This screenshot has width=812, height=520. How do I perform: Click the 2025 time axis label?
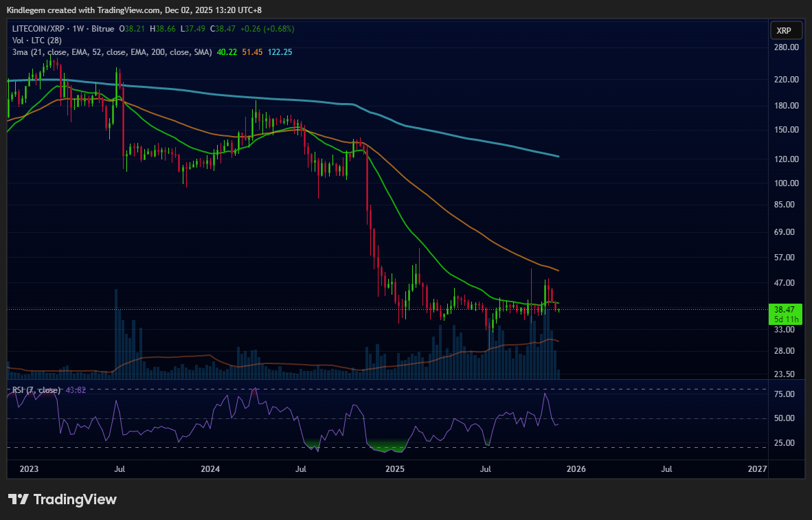coord(395,469)
